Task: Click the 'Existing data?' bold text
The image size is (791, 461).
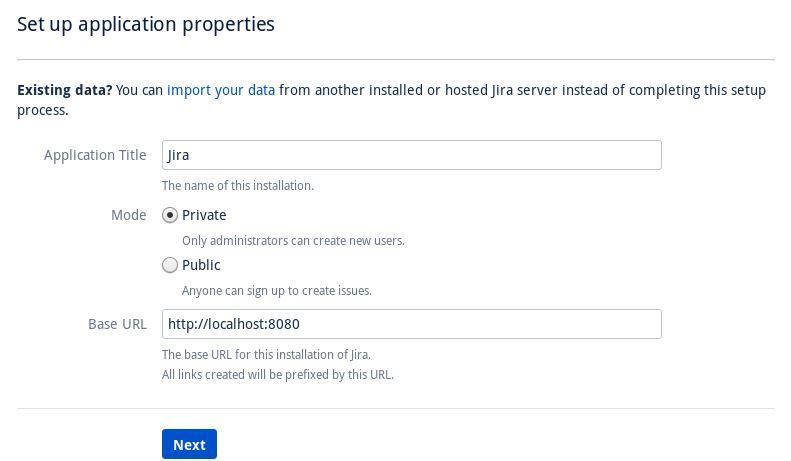Action: pyautogui.click(x=65, y=90)
